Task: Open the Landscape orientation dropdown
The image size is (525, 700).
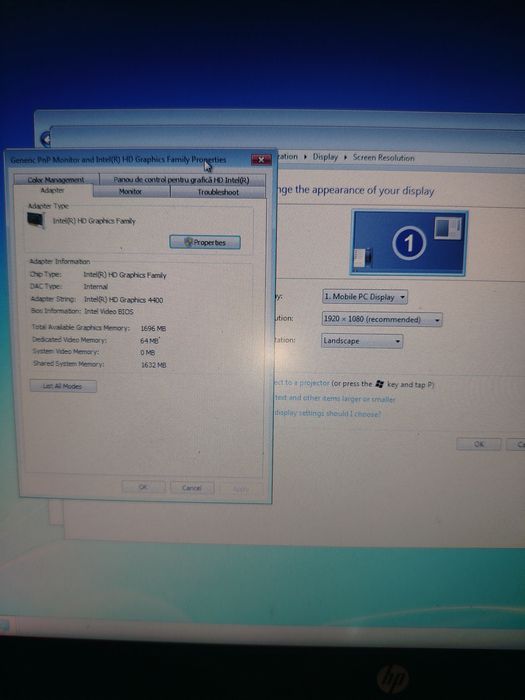Action: (362, 341)
